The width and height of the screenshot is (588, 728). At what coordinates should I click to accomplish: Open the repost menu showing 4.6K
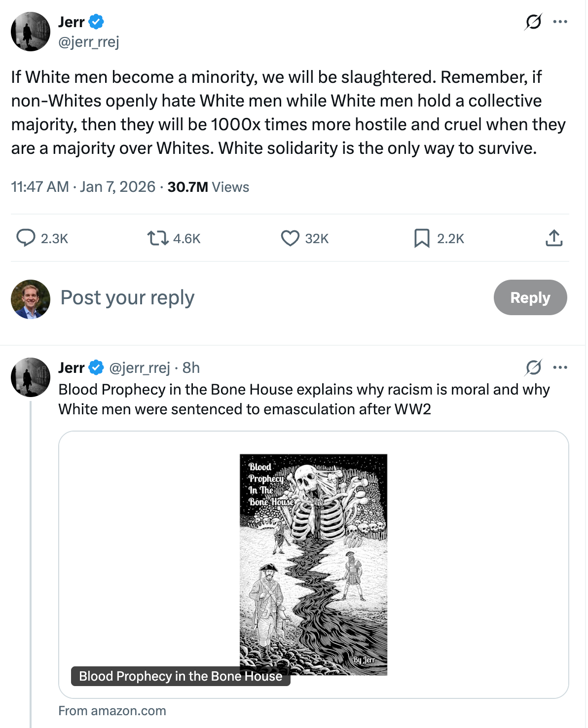click(x=158, y=239)
